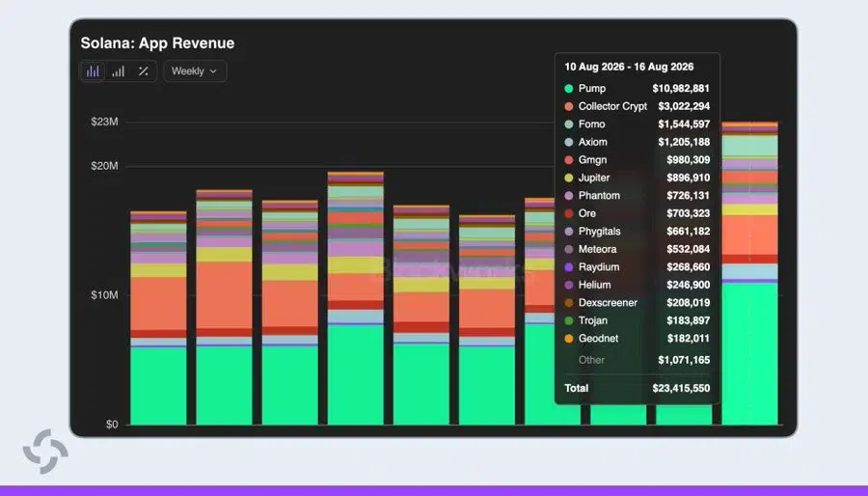Click the Other value $1,071,165
This screenshot has height=496, width=868.
(684, 360)
